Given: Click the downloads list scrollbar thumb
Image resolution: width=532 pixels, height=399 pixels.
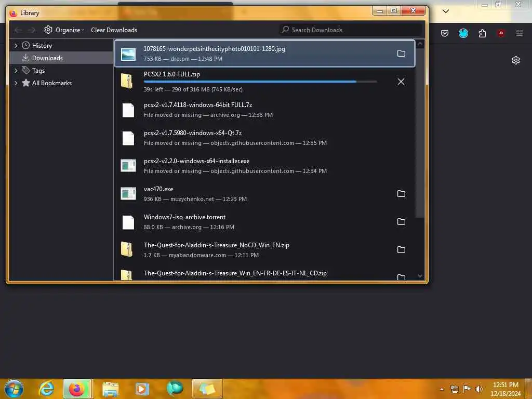Looking at the screenshot, I should [x=420, y=133].
